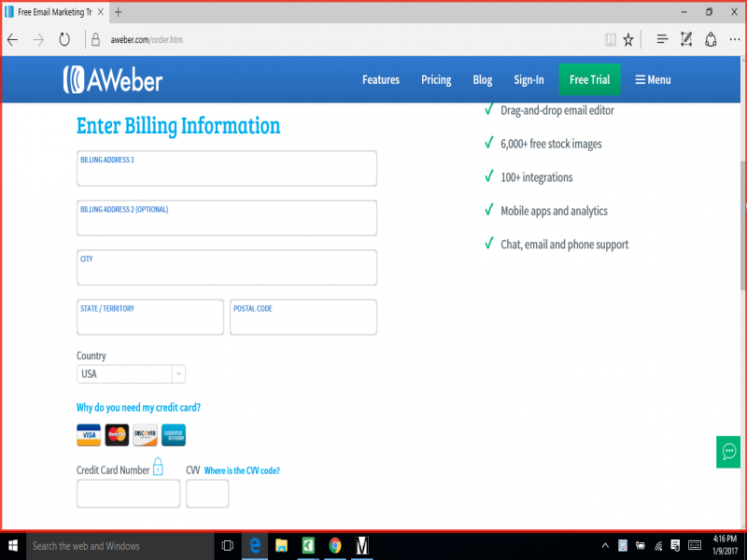
Task: Close the Free Email Marketing tab
Action: tap(101, 12)
